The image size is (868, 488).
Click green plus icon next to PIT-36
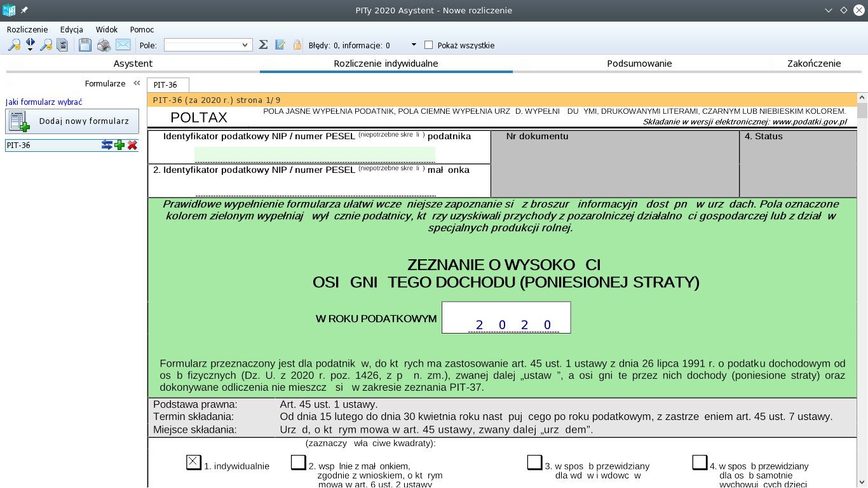(x=119, y=146)
